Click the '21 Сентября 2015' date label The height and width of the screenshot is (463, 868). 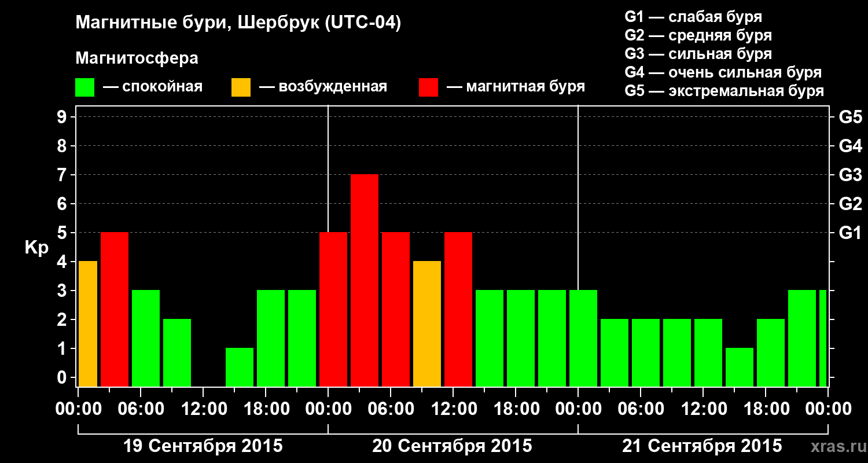(x=702, y=446)
